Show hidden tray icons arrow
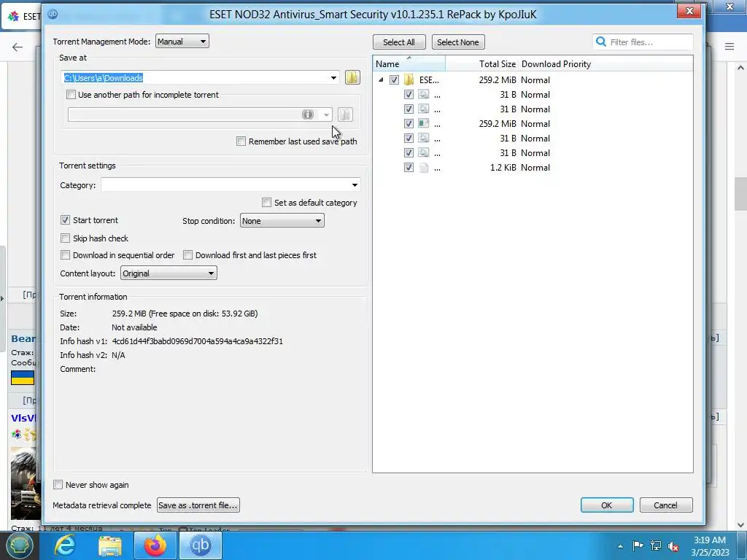747x560 pixels. 620,546
